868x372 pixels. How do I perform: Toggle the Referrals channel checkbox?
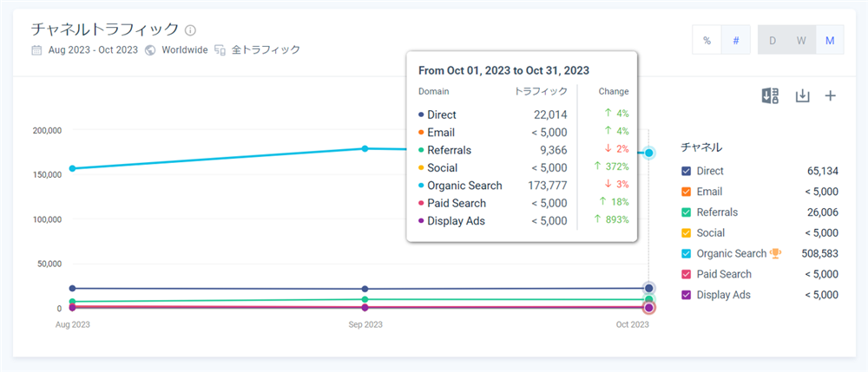687,212
